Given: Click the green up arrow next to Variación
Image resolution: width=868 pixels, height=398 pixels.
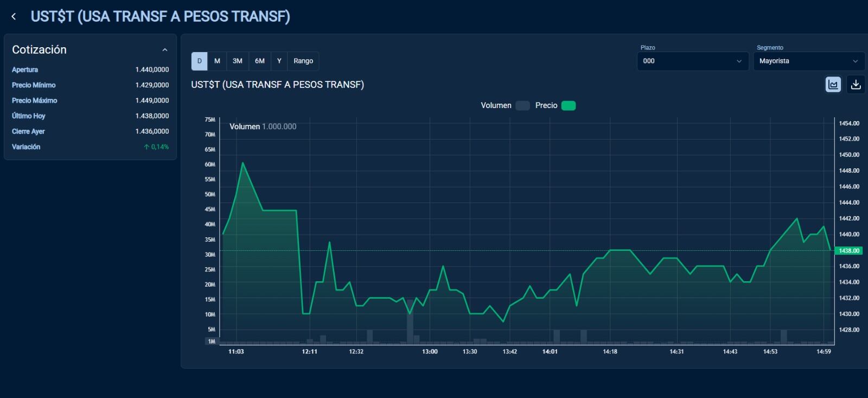Looking at the screenshot, I should click(x=146, y=147).
